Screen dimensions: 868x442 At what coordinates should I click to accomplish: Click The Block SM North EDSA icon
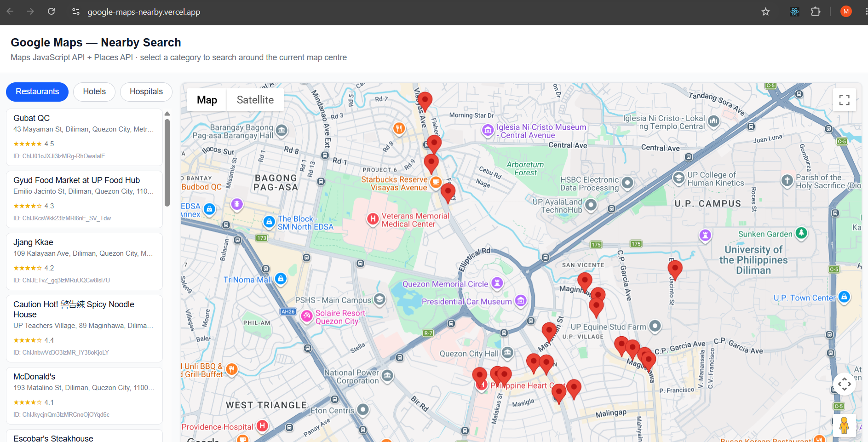(x=269, y=222)
